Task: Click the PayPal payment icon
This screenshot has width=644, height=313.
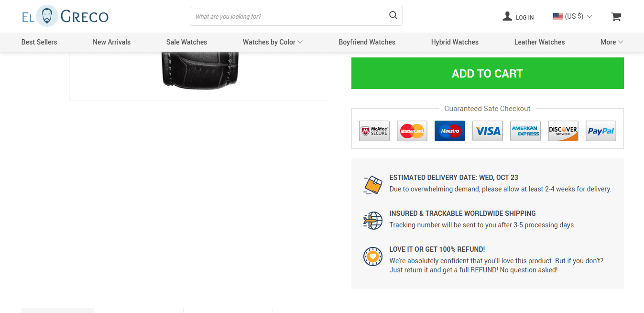Action: pyautogui.click(x=600, y=131)
